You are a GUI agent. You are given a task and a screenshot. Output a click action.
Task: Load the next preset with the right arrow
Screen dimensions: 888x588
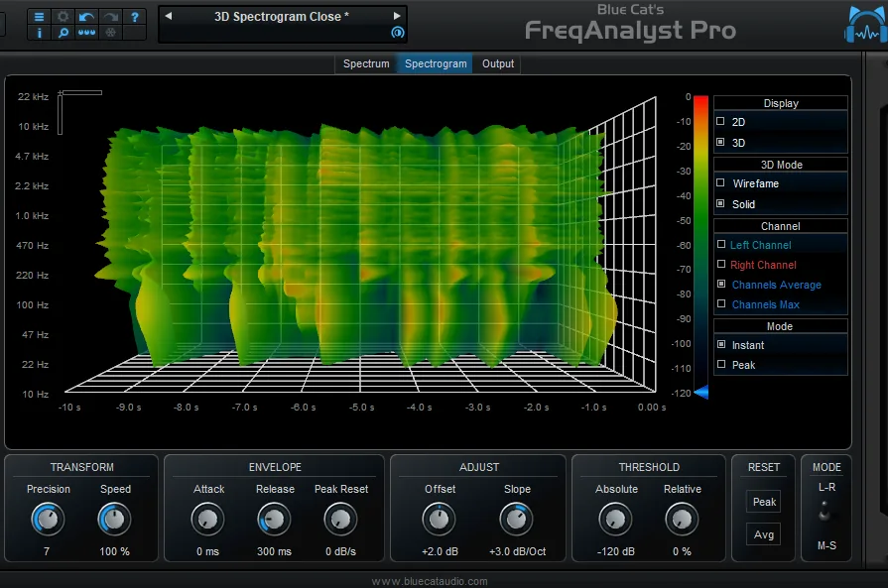(x=397, y=16)
